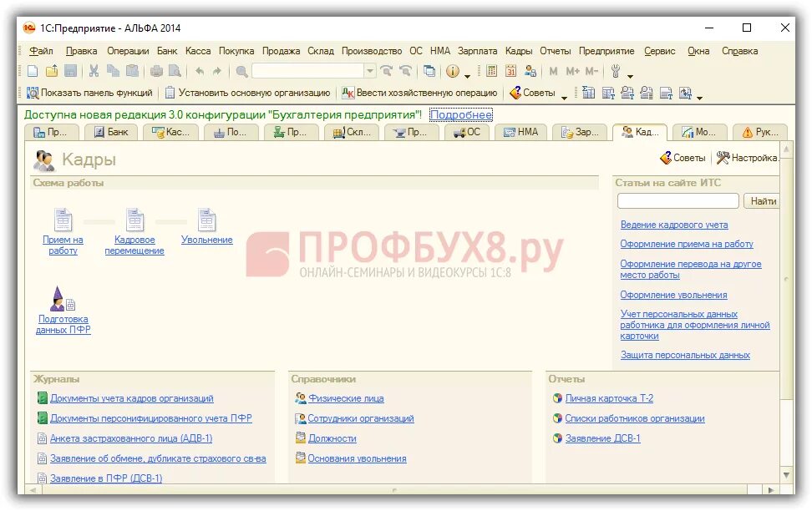Click the wrench tools toolbar icon
This screenshot has width=812, height=511.
[x=615, y=71]
